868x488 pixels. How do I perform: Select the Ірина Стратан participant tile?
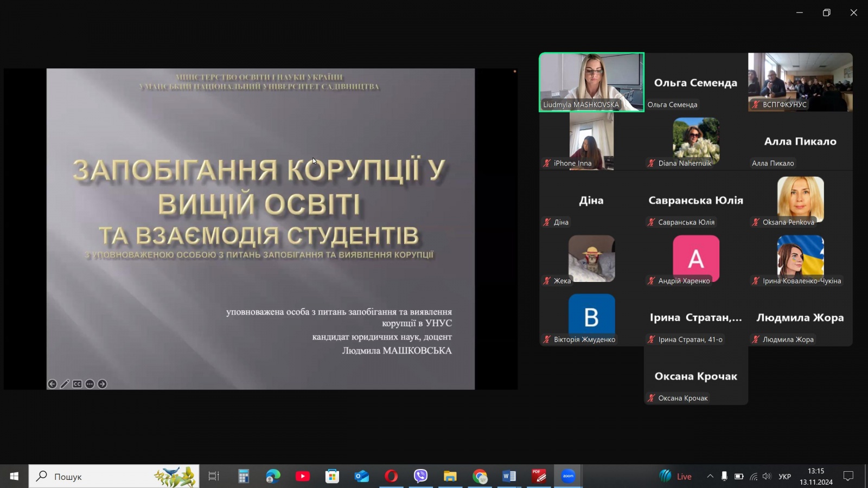[696, 317]
